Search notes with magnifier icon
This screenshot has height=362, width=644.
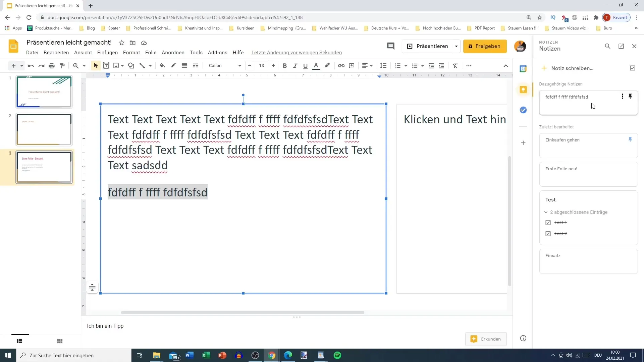click(x=607, y=46)
